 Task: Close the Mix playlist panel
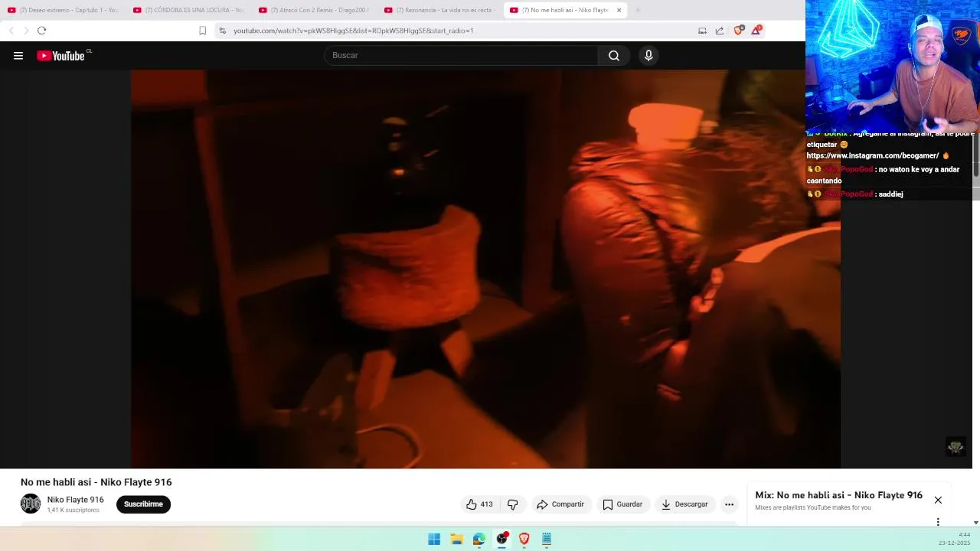938,500
